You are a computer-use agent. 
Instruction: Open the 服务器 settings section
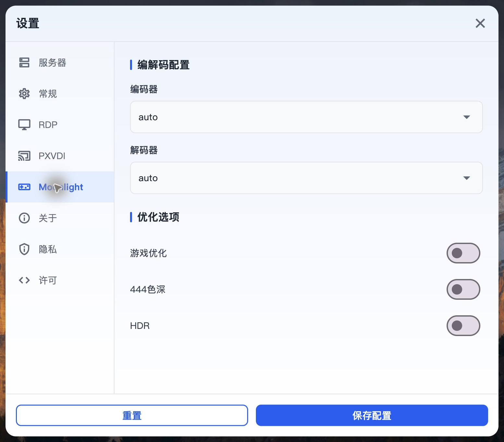point(60,63)
